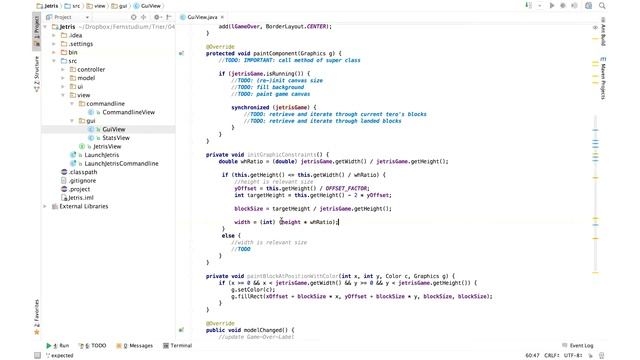The image size is (640, 360).
Task: Click the GuiView breadcrumb
Action: (147, 6)
